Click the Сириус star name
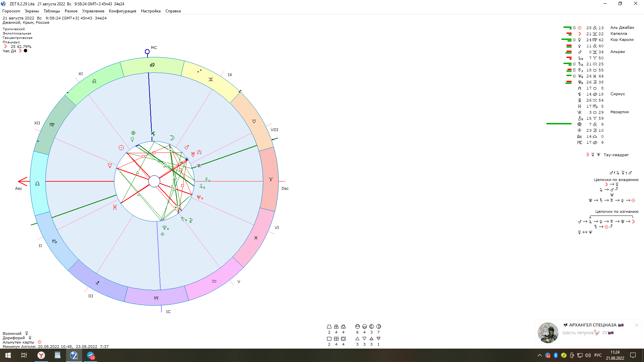The image size is (644, 362). (x=618, y=94)
